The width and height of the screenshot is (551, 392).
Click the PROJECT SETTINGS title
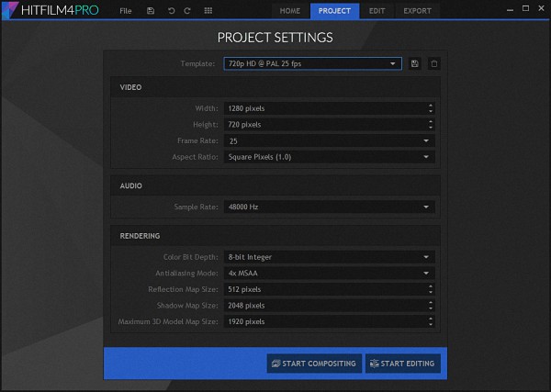click(275, 38)
